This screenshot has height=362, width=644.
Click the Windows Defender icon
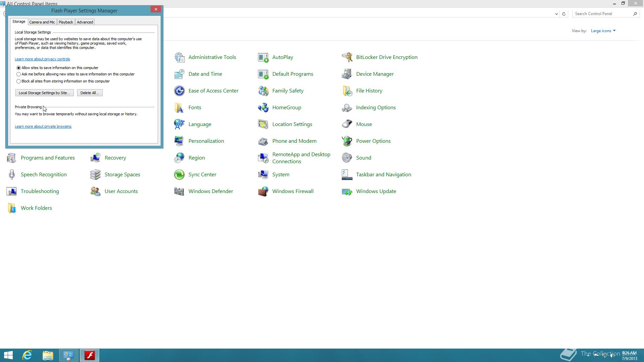point(179,191)
